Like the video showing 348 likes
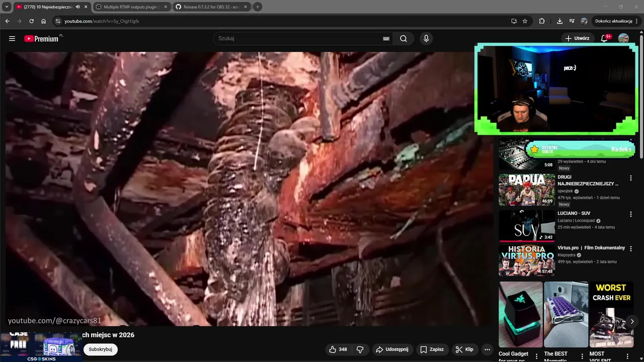Image resolution: width=644 pixels, height=362 pixels. click(x=338, y=349)
